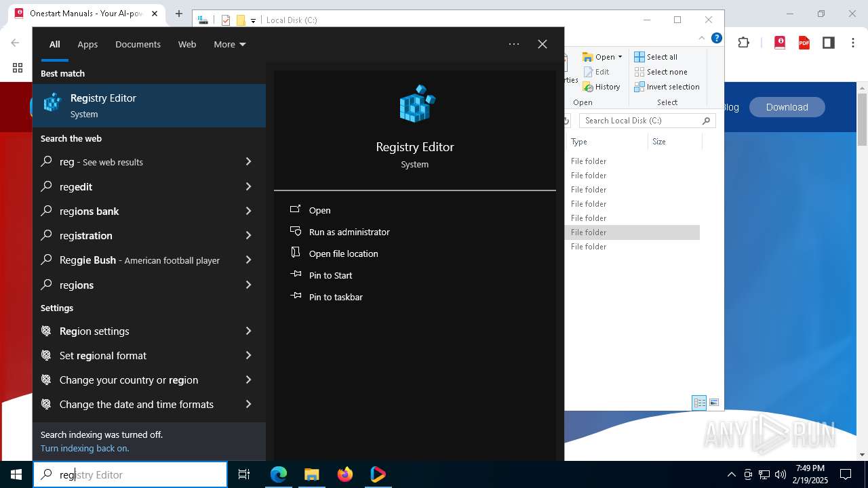This screenshot has width=868, height=488.
Task: Select the Documents search tab
Action: coord(138,44)
